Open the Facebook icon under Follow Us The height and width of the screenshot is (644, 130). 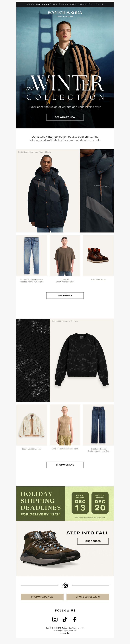(75, 619)
